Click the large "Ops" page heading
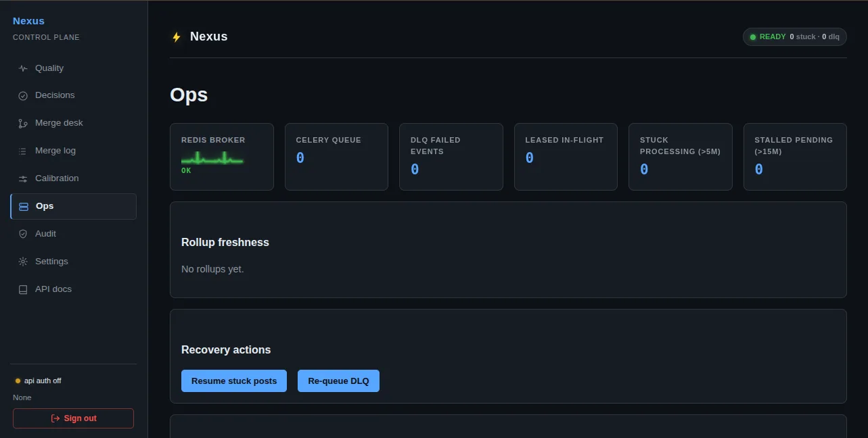The image size is (868, 438). tap(189, 95)
